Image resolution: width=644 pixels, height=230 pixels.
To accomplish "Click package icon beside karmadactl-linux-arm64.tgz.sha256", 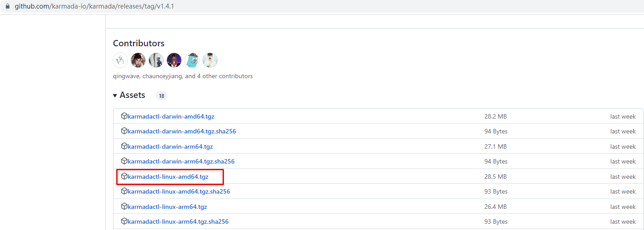I will pyautogui.click(x=124, y=221).
